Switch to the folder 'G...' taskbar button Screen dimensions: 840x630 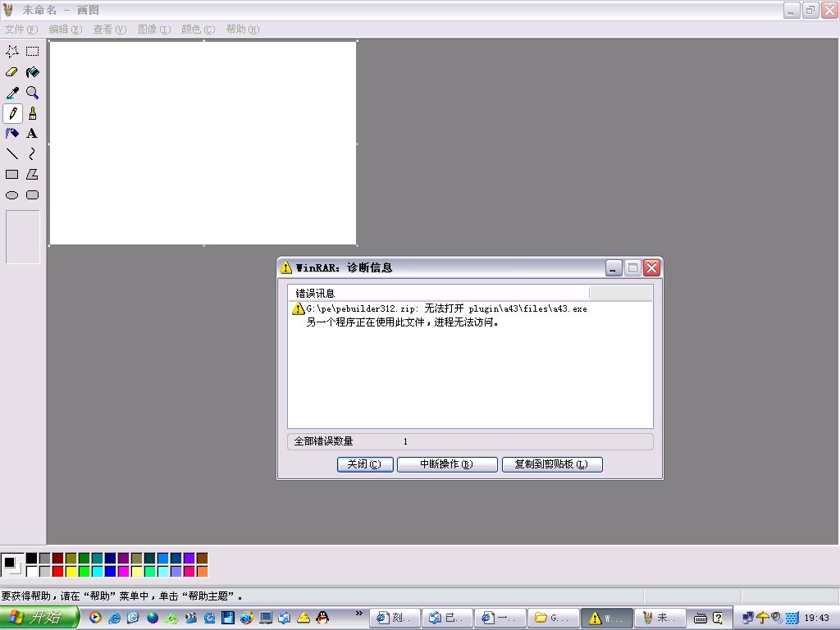tap(554, 619)
